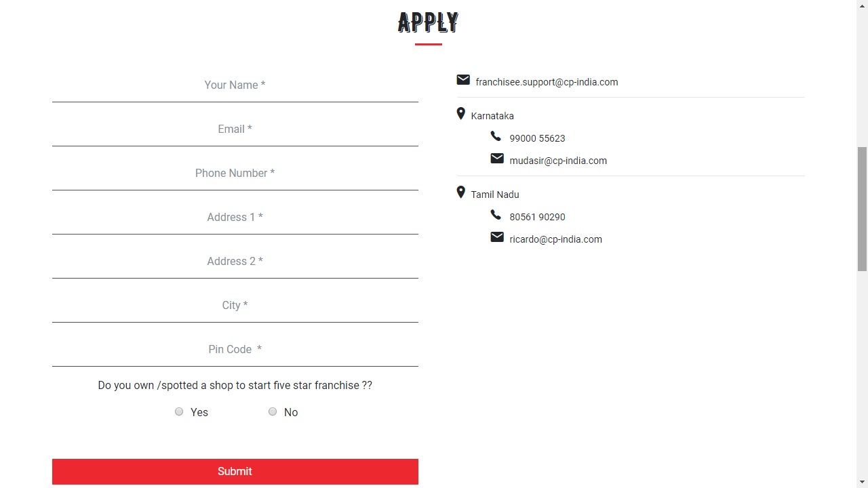Open franchisee.support@cp-india.com email link
Screen dimensions: 868x488
(x=547, y=82)
